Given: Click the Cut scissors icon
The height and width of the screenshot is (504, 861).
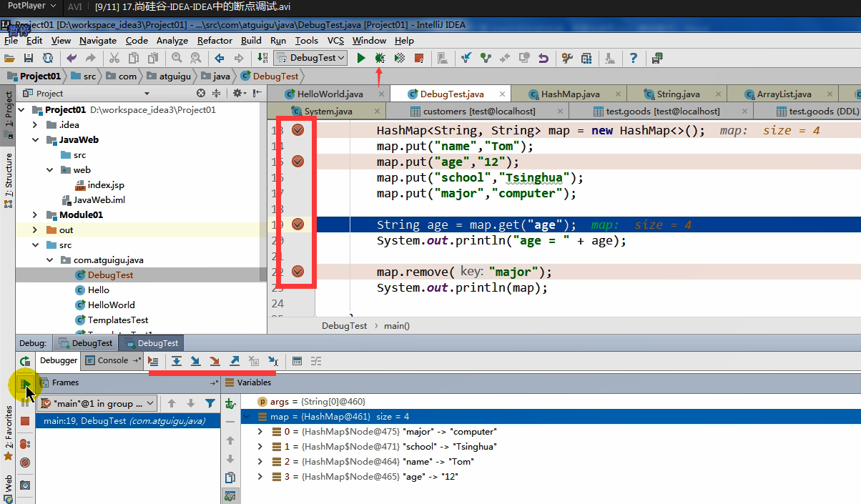Looking at the screenshot, I should click(x=114, y=58).
